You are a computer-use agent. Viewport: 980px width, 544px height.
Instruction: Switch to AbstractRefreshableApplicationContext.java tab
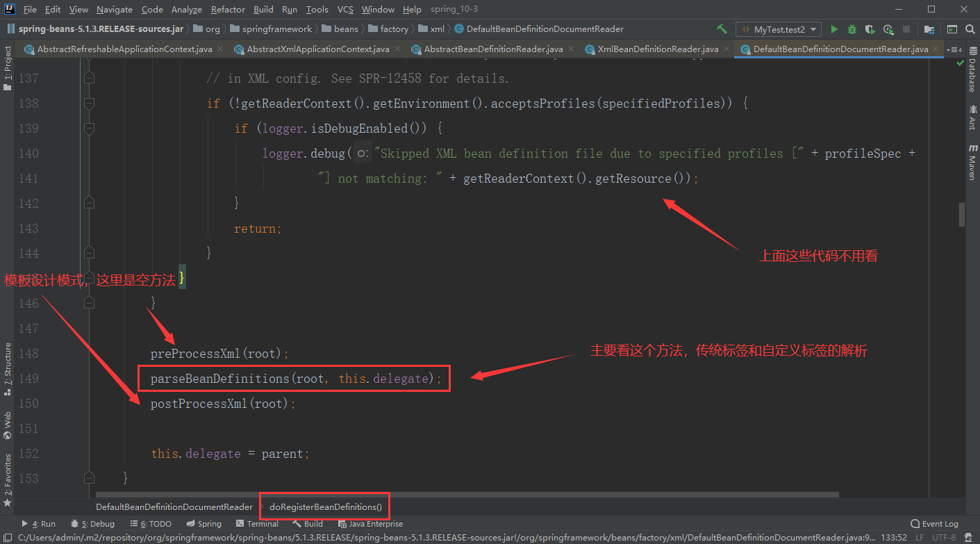(124, 49)
